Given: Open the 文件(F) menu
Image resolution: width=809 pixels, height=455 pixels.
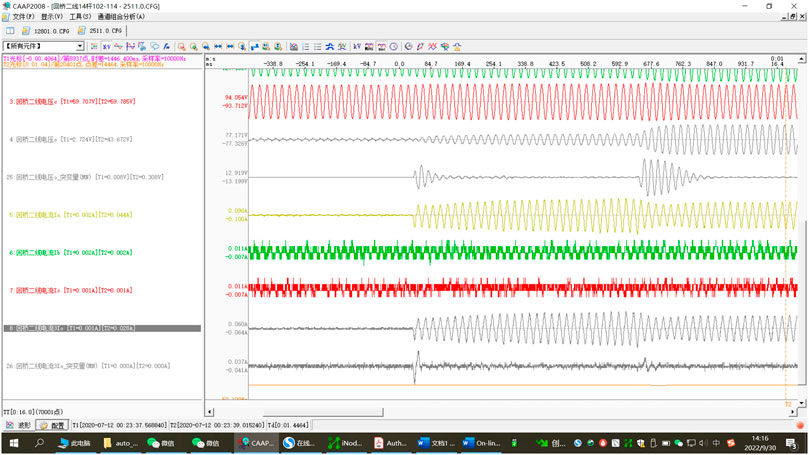Looking at the screenshot, I should pyautogui.click(x=23, y=17).
